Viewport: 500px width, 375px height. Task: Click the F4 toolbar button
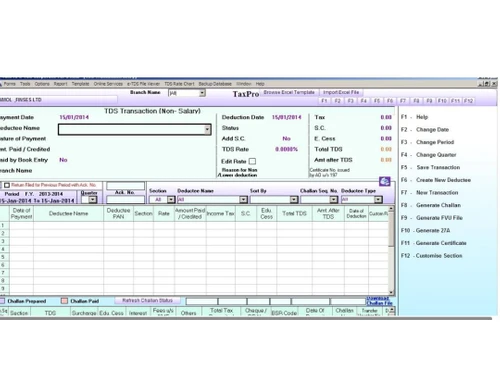pyautogui.click(x=364, y=101)
